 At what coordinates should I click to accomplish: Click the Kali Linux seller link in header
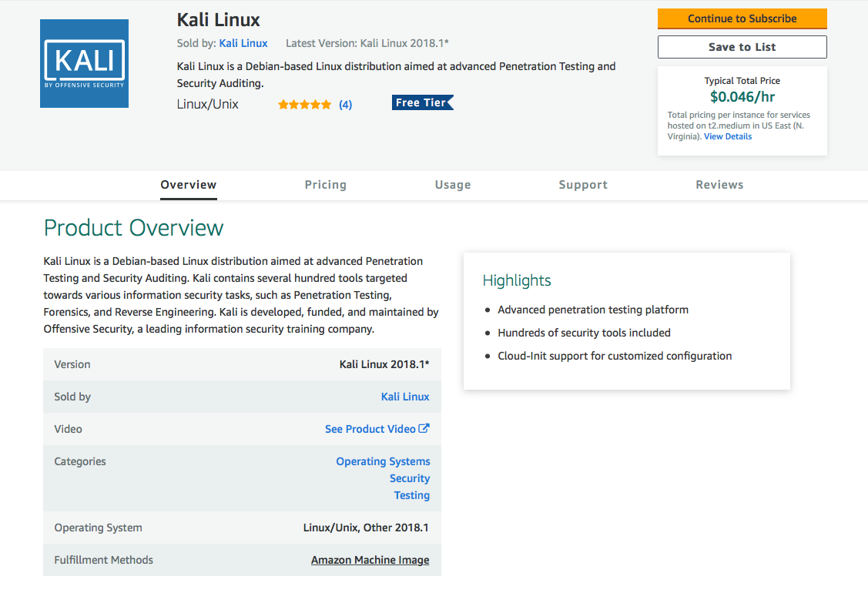coord(243,43)
